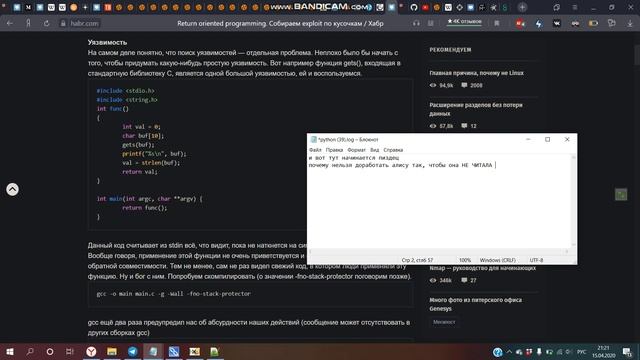Click the scroll-to-top arrow button
640x360 pixels.
(x=12, y=189)
